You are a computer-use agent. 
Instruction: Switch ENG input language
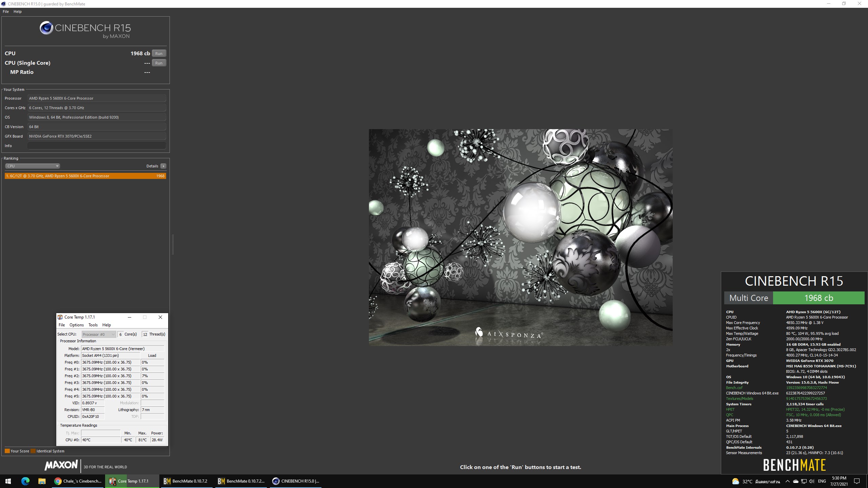822,481
